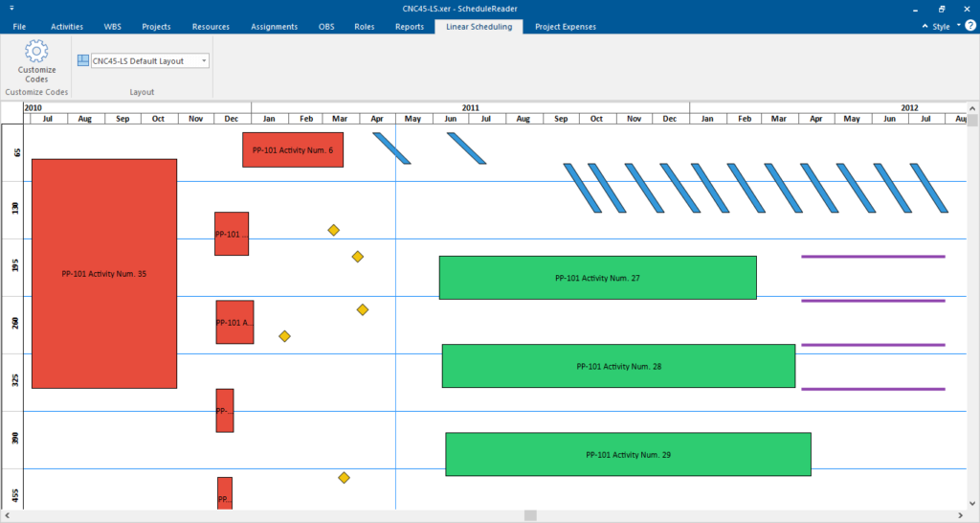980x523 pixels.
Task: Click the vertical scrollbar thumb at top right
Action: [972, 121]
